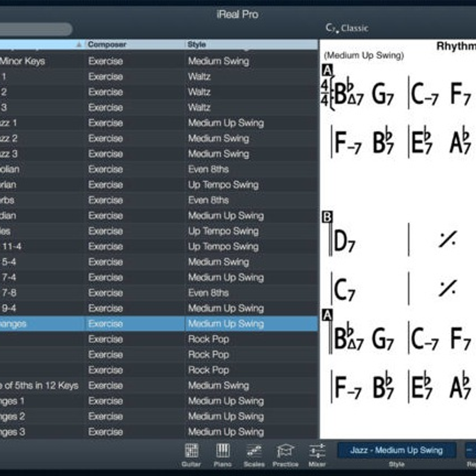Open the tempo control at bottom right
The width and height of the screenshot is (476, 476).
(470, 450)
